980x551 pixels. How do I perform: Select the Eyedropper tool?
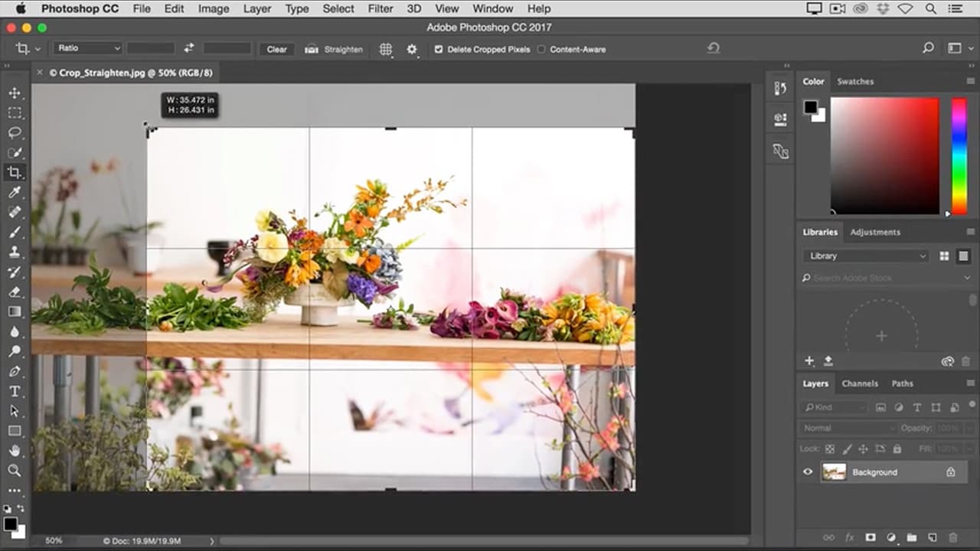[15, 192]
